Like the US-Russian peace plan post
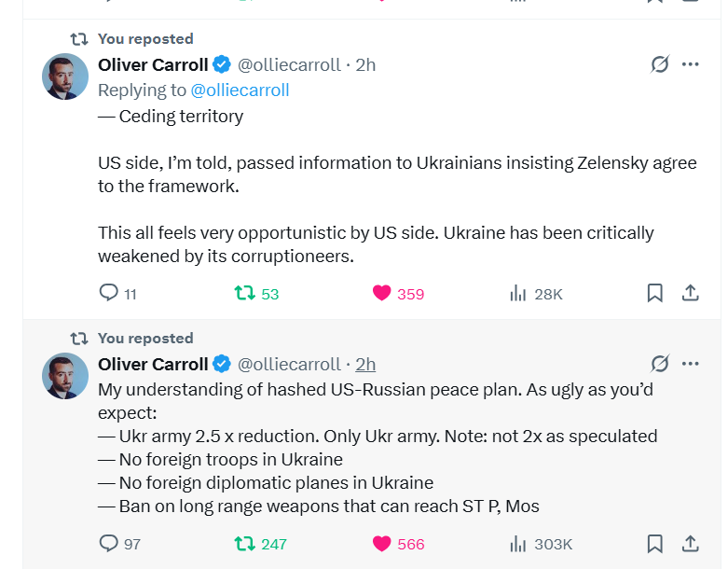The width and height of the screenshot is (728, 569). pos(381,543)
